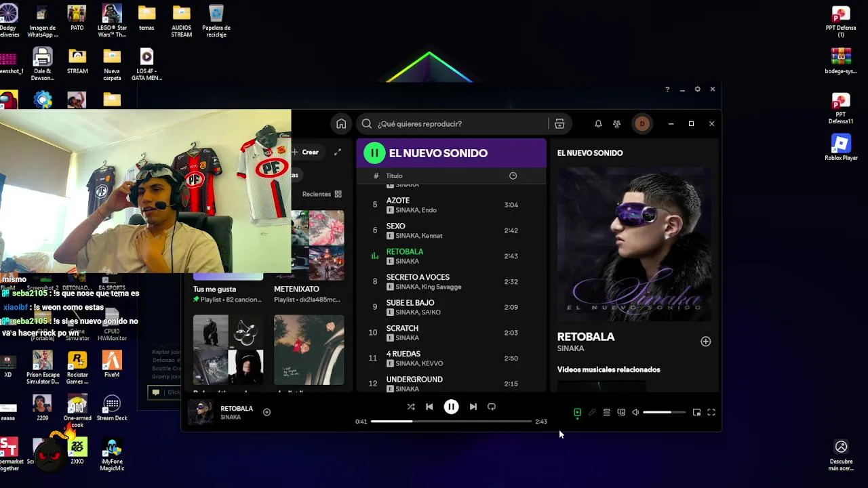Play track SUBE EL BAJO
This screenshot has height=488, width=868.
click(451, 307)
